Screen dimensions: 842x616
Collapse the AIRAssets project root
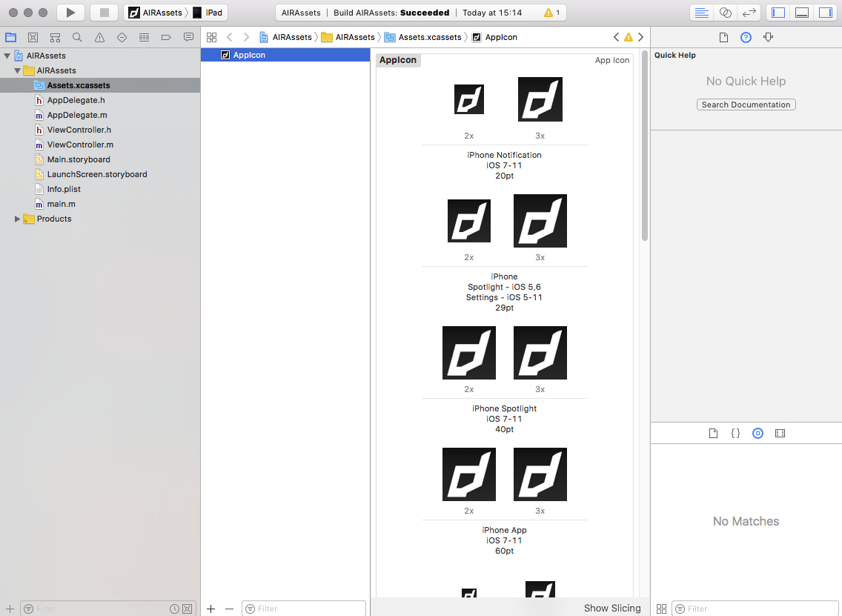pos(7,56)
